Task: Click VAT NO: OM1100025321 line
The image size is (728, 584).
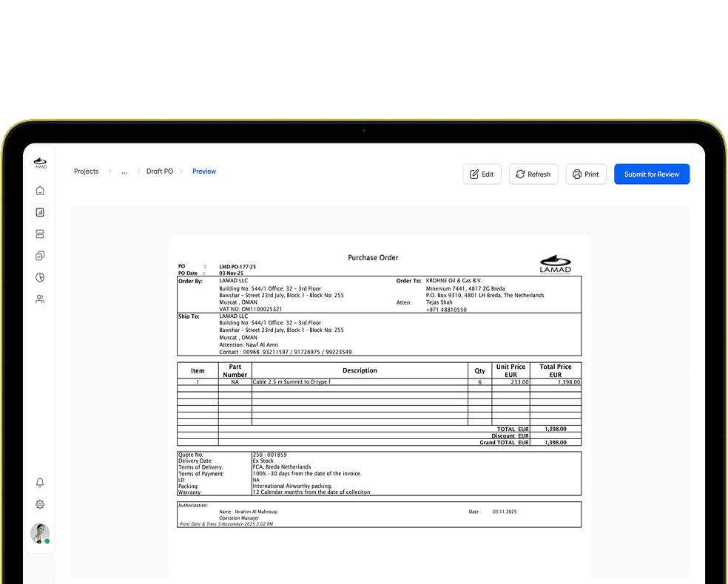Action: [251, 310]
